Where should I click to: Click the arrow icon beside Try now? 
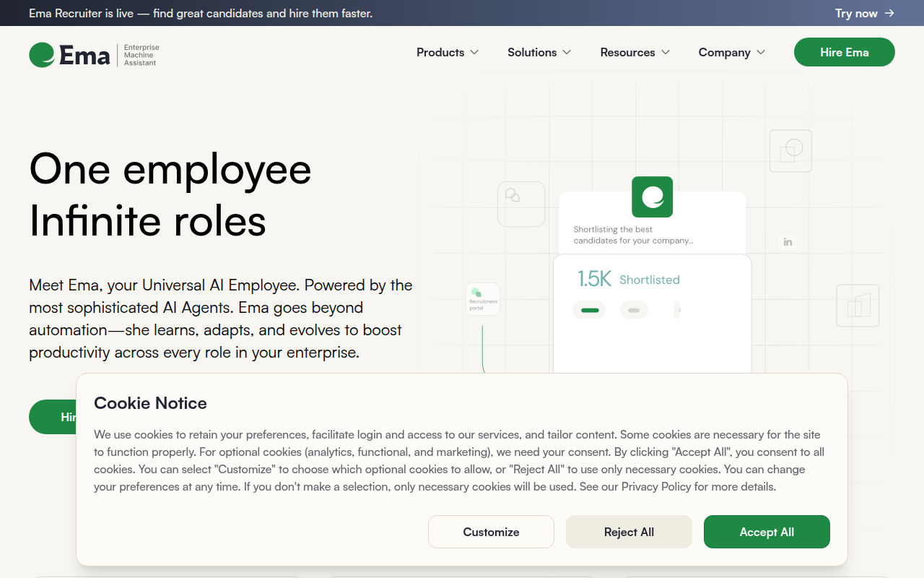point(889,13)
